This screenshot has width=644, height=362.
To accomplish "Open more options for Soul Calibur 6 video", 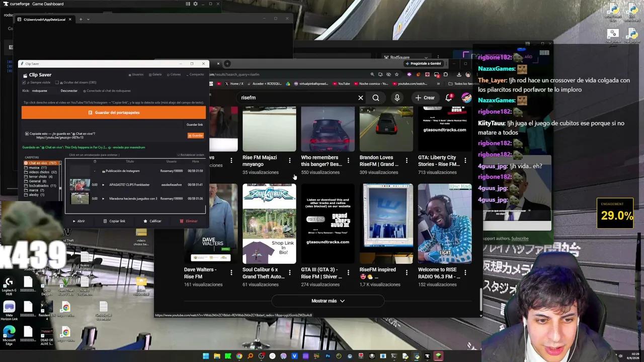I will click(x=290, y=273).
